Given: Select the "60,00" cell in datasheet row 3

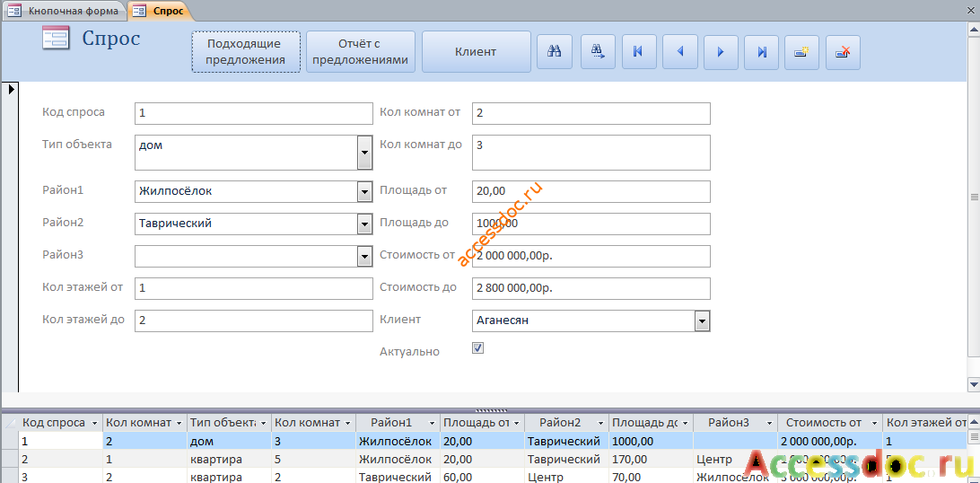Looking at the screenshot, I should [482, 478].
